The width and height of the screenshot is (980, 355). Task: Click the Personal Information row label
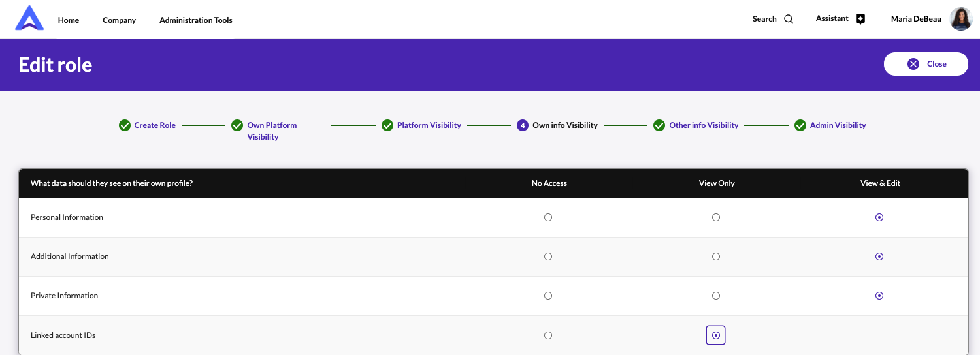point(67,217)
